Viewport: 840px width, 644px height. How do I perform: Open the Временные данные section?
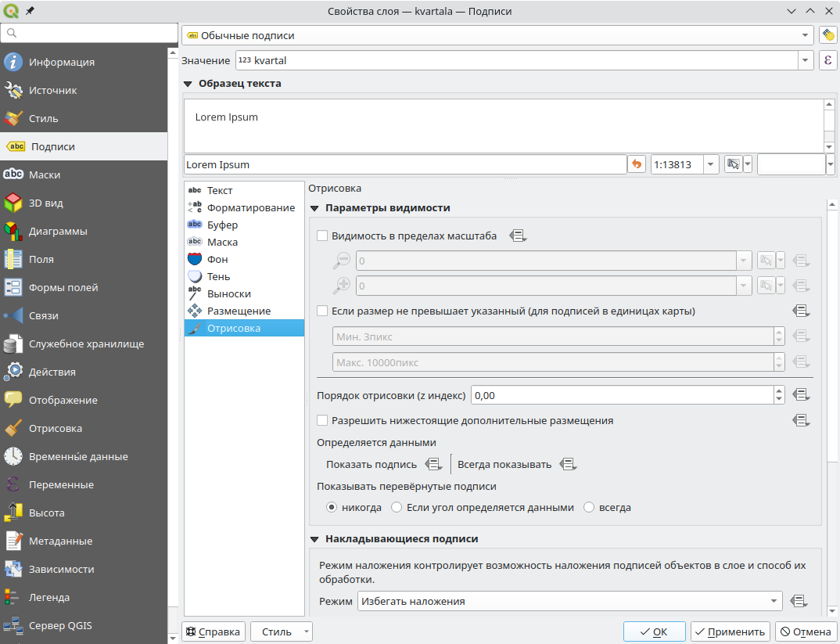coord(84,456)
